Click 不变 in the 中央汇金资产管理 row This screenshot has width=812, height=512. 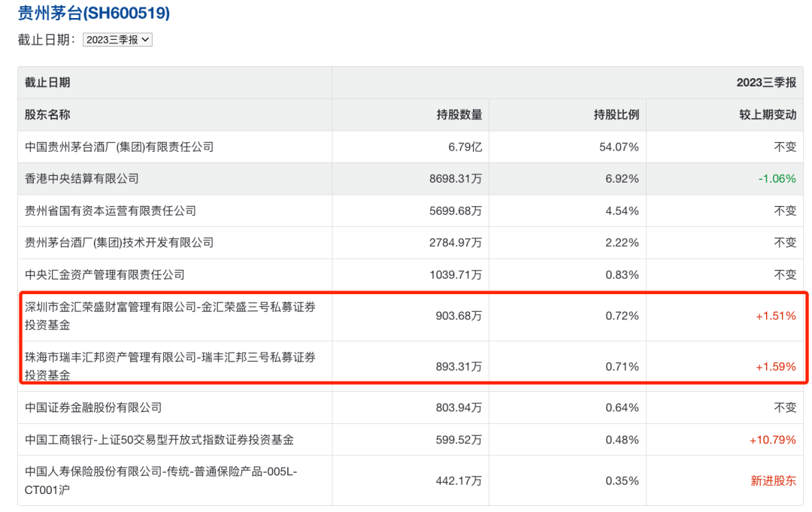(x=785, y=274)
